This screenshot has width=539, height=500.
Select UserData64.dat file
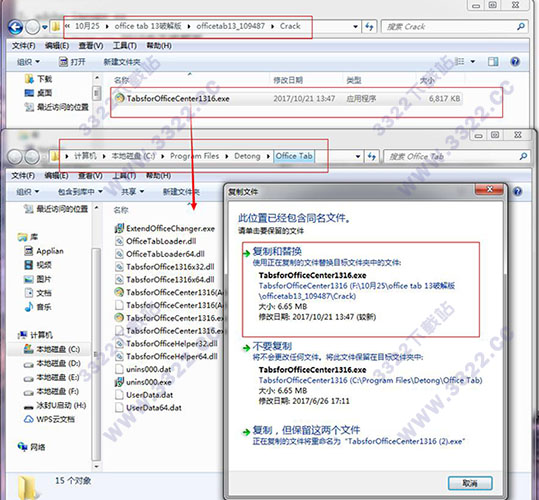point(148,408)
